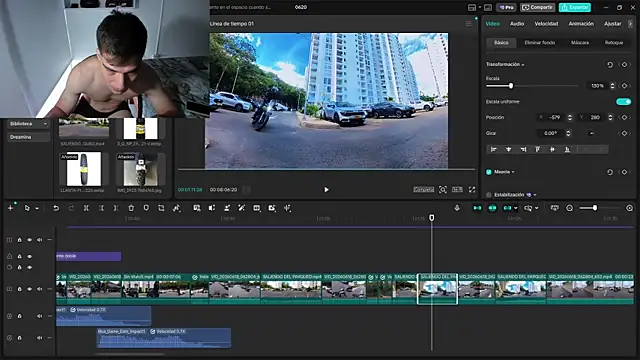Viewport: 640px width, 360px height.
Task: Click the preview zoom focus icon
Action: [442, 189]
